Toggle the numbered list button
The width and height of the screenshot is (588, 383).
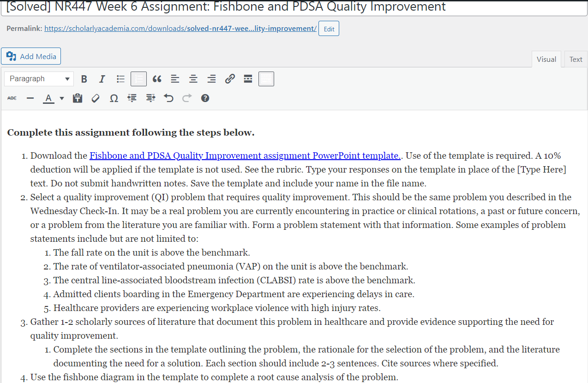138,79
